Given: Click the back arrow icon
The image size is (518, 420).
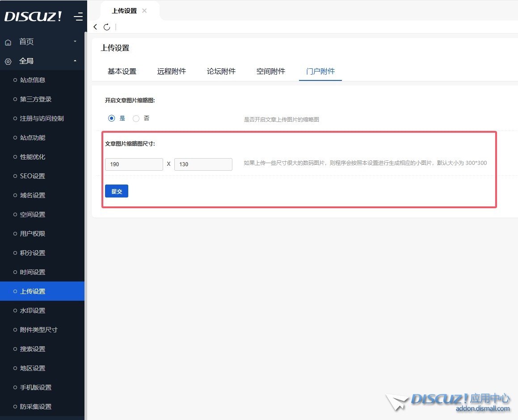Looking at the screenshot, I should (95, 27).
